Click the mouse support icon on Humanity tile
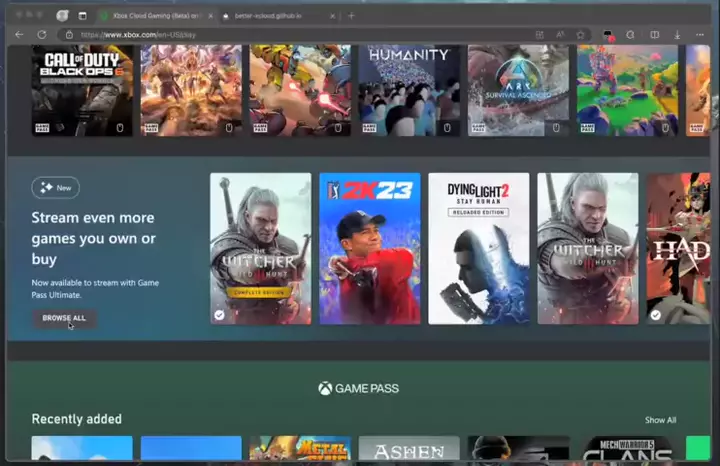Screen dimensions: 720x466 (x=447, y=128)
